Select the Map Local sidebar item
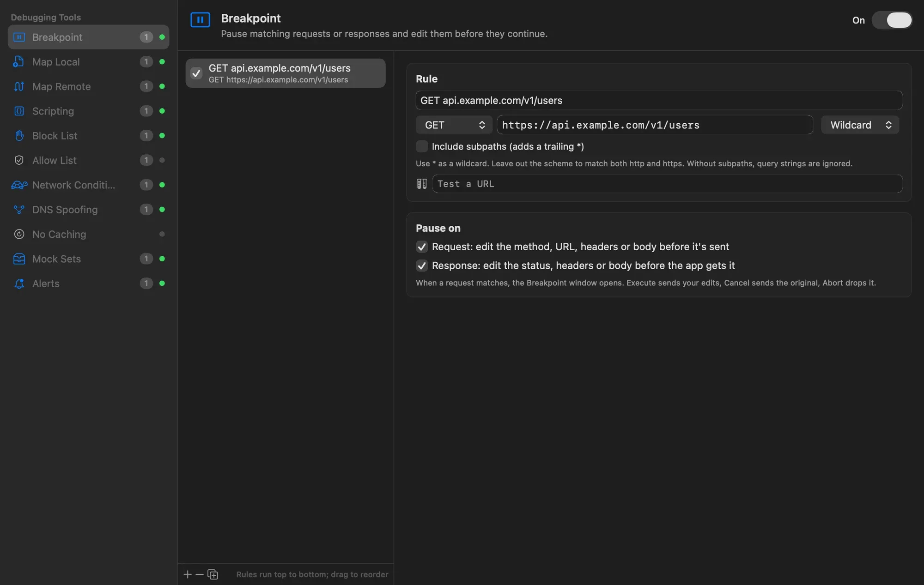The height and width of the screenshot is (585, 924). [88, 61]
